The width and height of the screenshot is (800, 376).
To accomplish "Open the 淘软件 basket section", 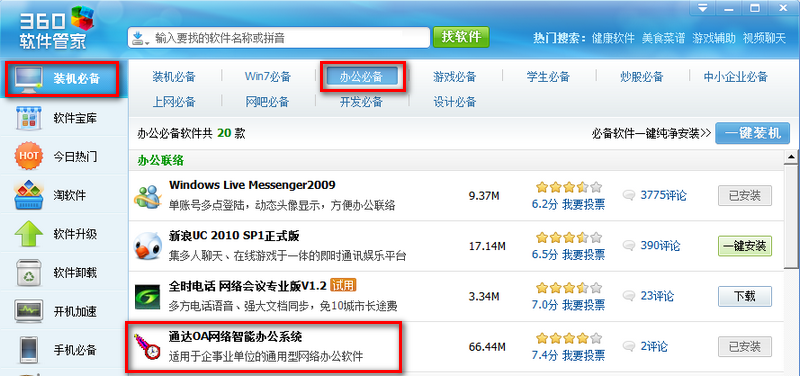I will coord(64,195).
